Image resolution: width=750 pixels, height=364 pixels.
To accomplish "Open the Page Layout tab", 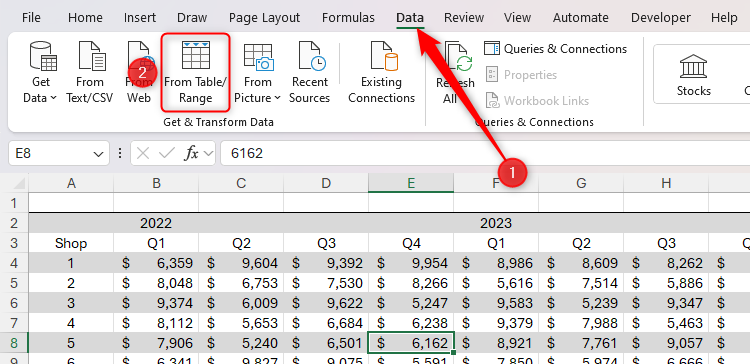I will pos(264,18).
